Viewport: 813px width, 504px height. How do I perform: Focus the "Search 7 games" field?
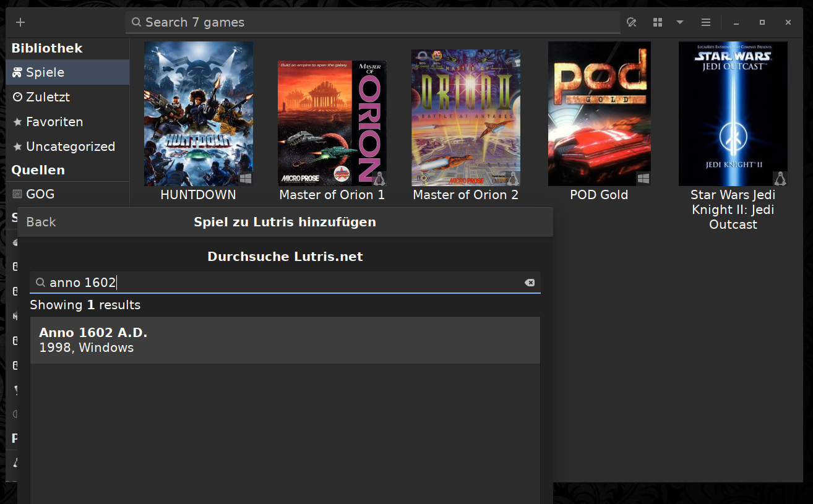(373, 22)
